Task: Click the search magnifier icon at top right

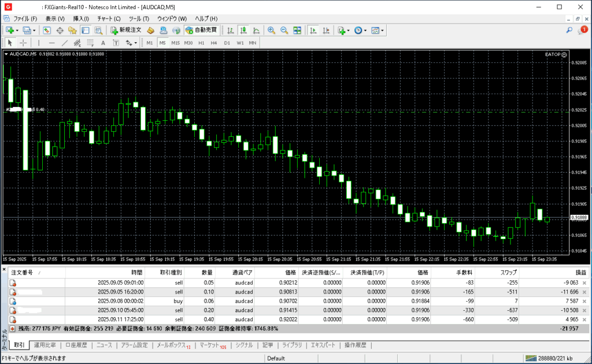Action: 569,30
